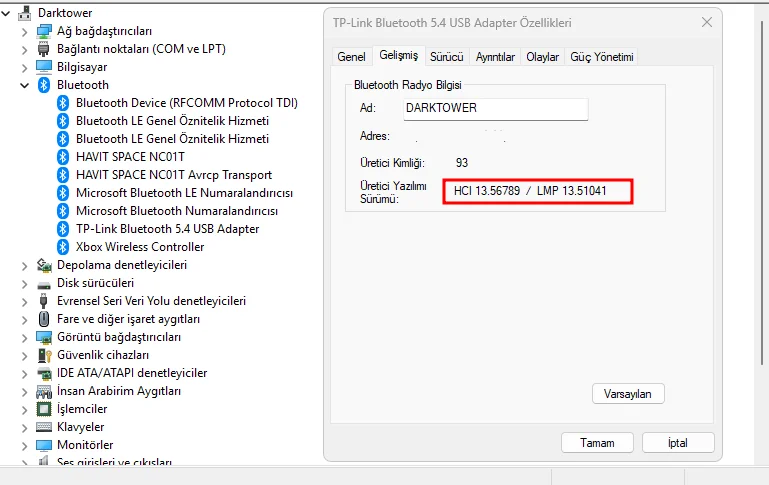Viewport: 769px width, 485px height.
Task: Collapse the Darktower root node
Action: pos(7,13)
